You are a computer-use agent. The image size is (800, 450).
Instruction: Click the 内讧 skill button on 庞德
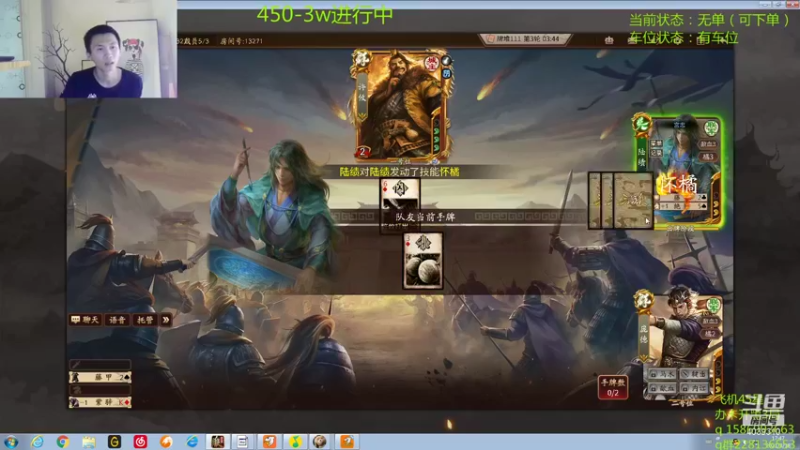(695, 388)
